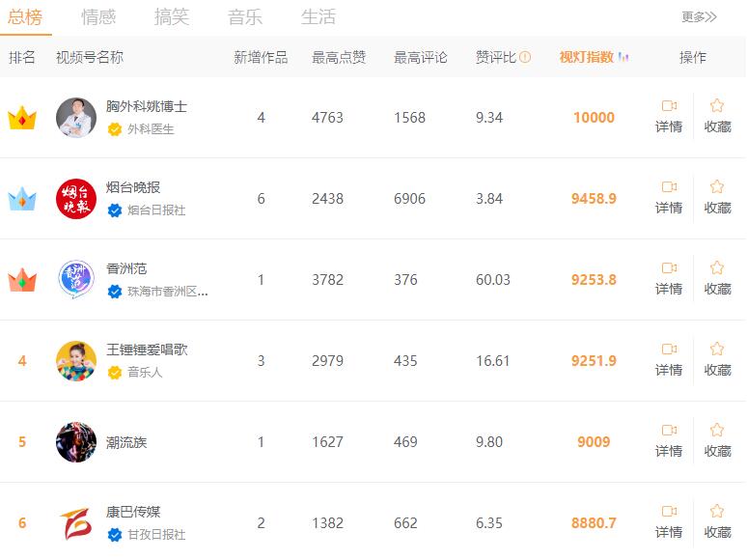The height and width of the screenshot is (560, 747).
Task: Select the 搞笑 category tab
Action: click(172, 17)
